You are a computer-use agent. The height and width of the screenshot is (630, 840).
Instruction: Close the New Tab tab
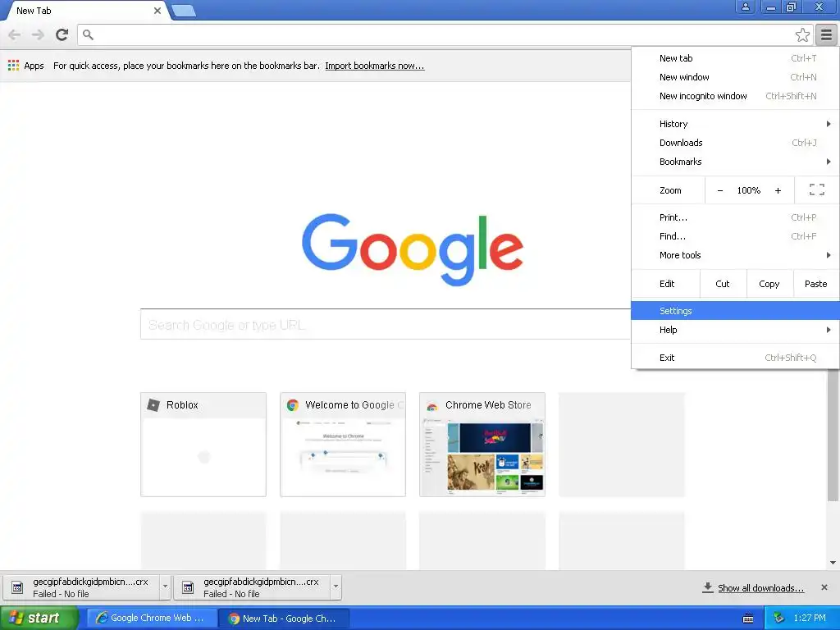pyautogui.click(x=157, y=11)
